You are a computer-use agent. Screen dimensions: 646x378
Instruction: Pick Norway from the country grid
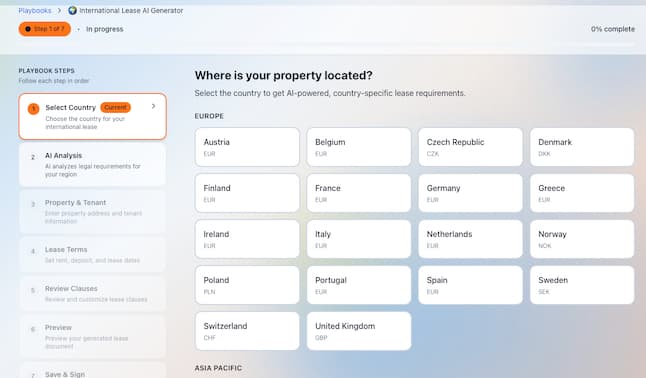[x=582, y=239]
